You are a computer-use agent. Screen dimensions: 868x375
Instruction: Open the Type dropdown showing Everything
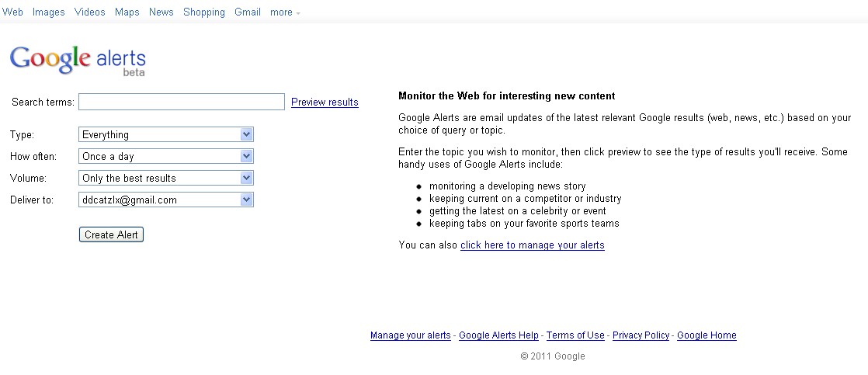[166, 134]
